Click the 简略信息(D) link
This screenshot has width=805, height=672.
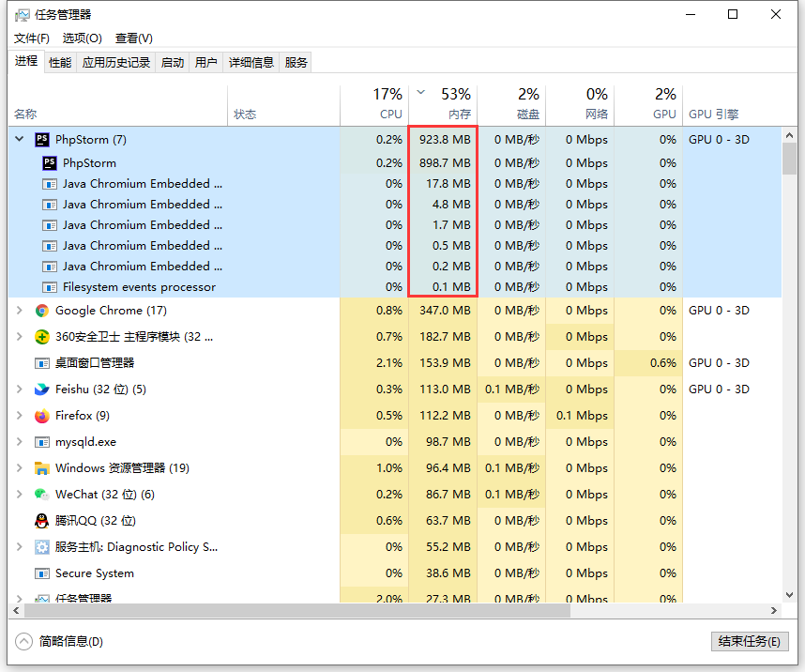click(x=71, y=641)
